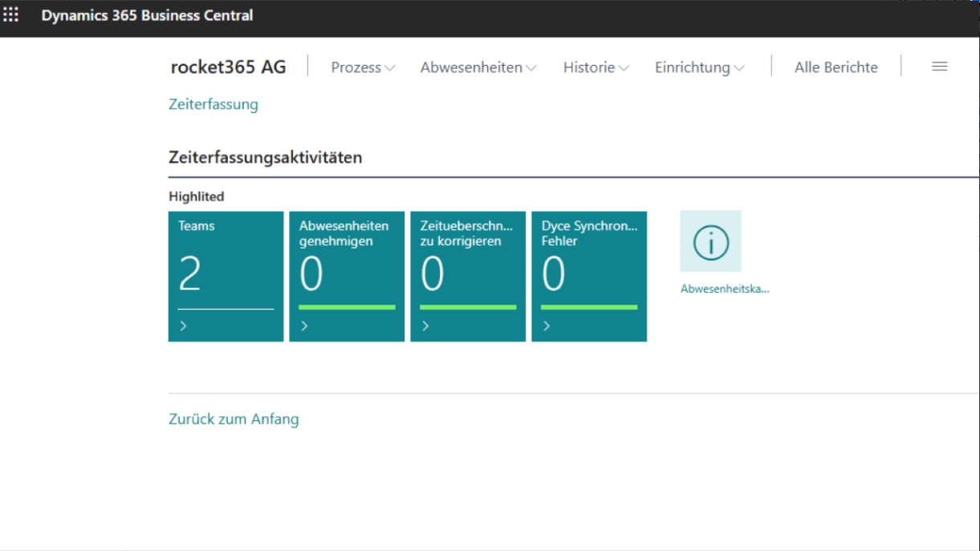This screenshot has width=980, height=551.
Task: Click the arrow on Dyce Synchronisation Fehler tile
Action: click(x=547, y=326)
